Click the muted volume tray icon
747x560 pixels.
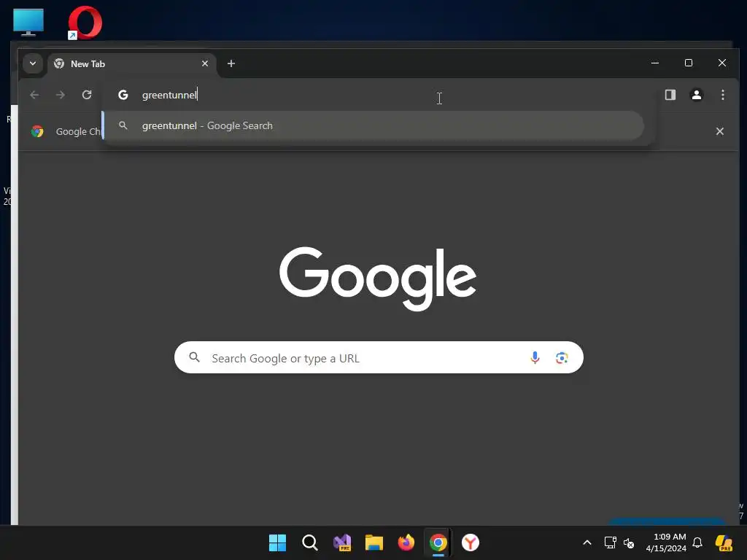(x=629, y=542)
